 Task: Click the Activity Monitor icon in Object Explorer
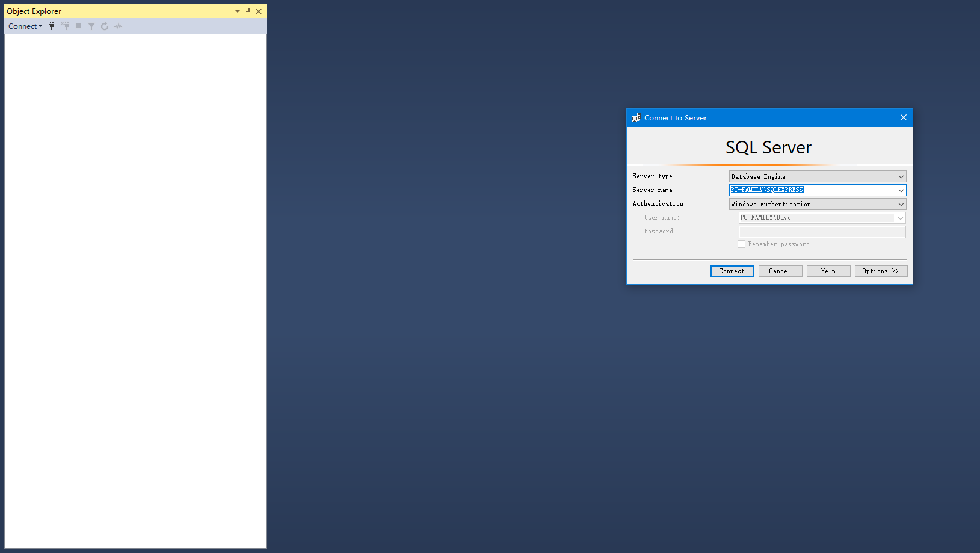118,26
